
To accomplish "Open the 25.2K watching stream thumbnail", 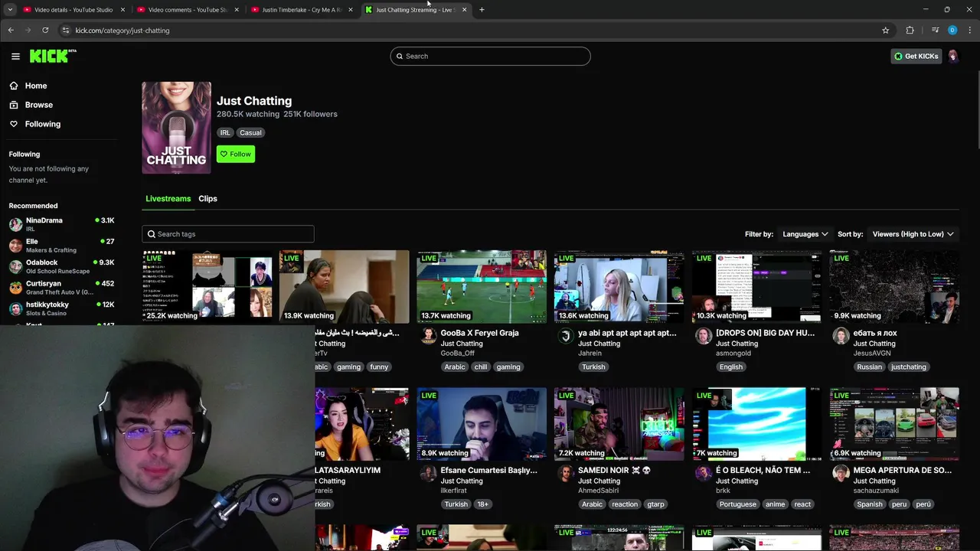I will pyautogui.click(x=207, y=286).
